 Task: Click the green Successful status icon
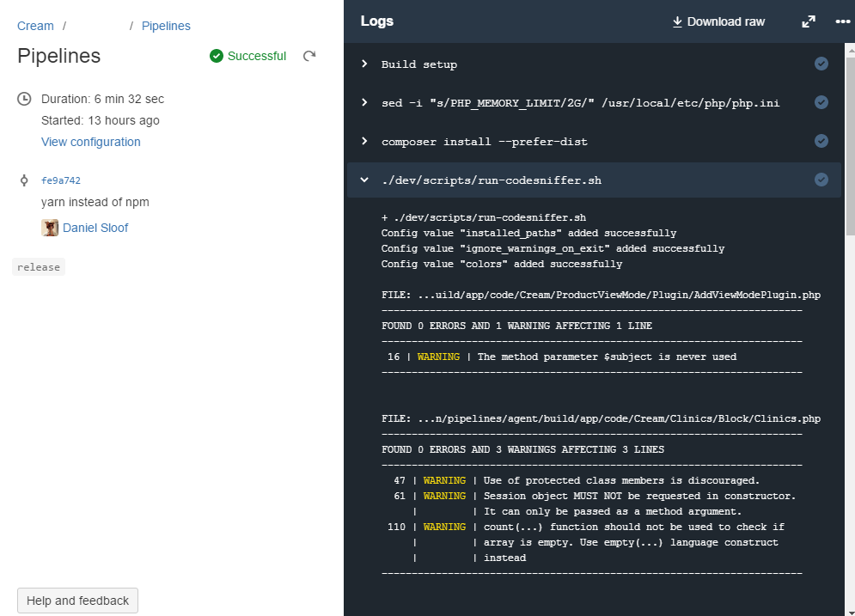click(217, 56)
